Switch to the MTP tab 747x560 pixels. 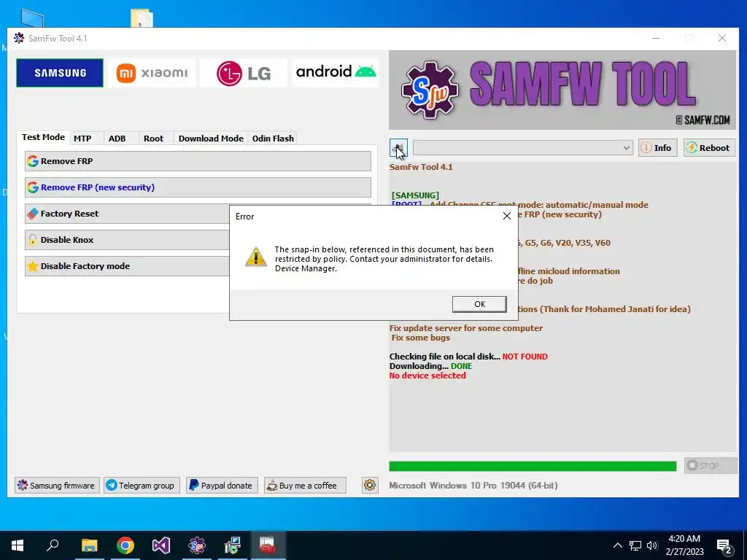tap(82, 139)
